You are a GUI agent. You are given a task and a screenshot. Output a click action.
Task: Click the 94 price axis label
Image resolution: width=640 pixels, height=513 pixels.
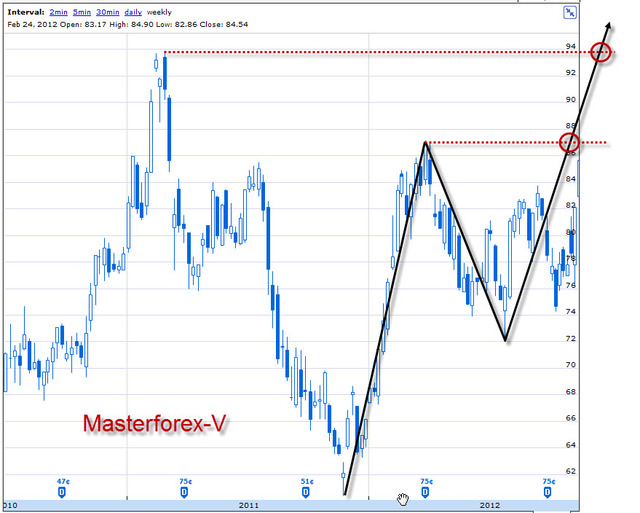pyautogui.click(x=571, y=47)
